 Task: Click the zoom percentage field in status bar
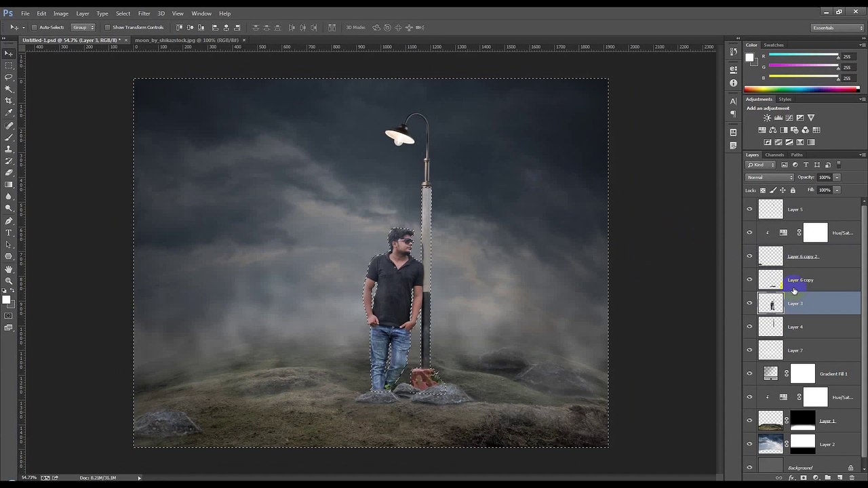coord(28,478)
